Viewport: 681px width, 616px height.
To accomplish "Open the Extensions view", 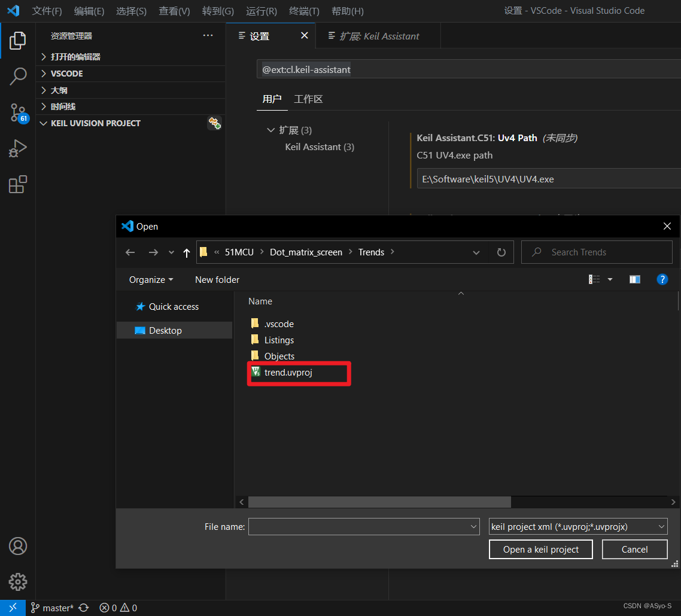I will point(17,184).
